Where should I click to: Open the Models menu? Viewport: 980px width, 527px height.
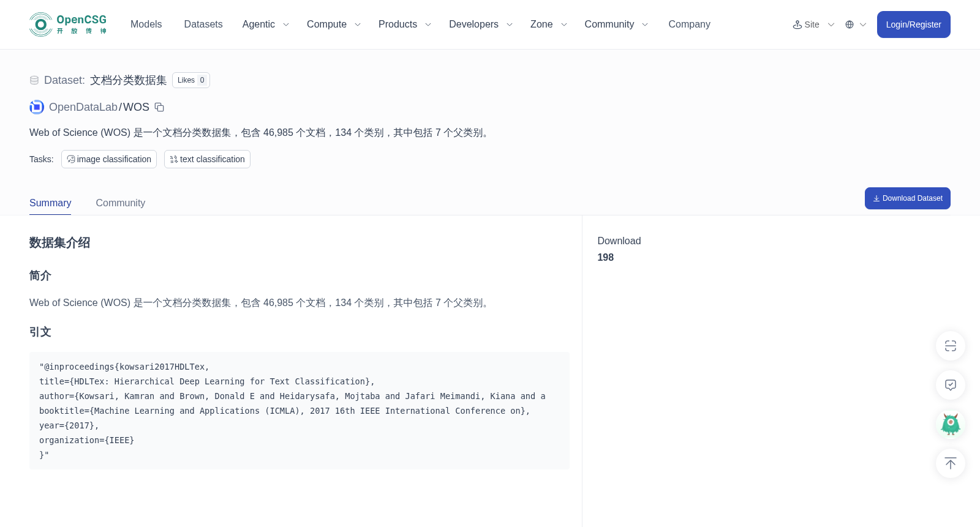(x=146, y=24)
